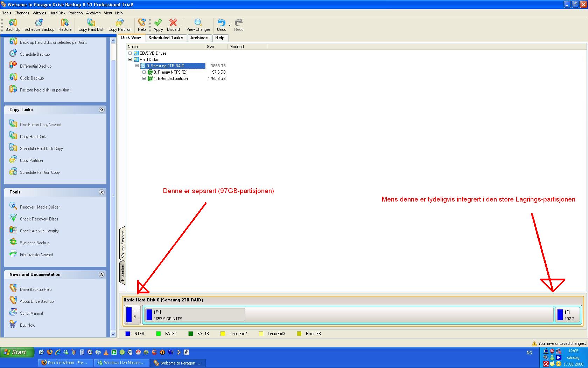Click the Restore toolbar icon
The width and height of the screenshot is (588, 368).
[x=65, y=25]
